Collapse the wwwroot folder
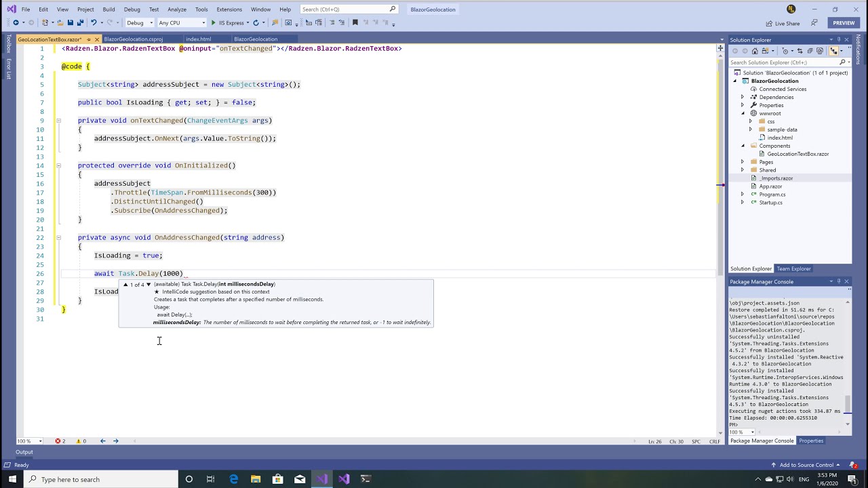 click(743, 113)
